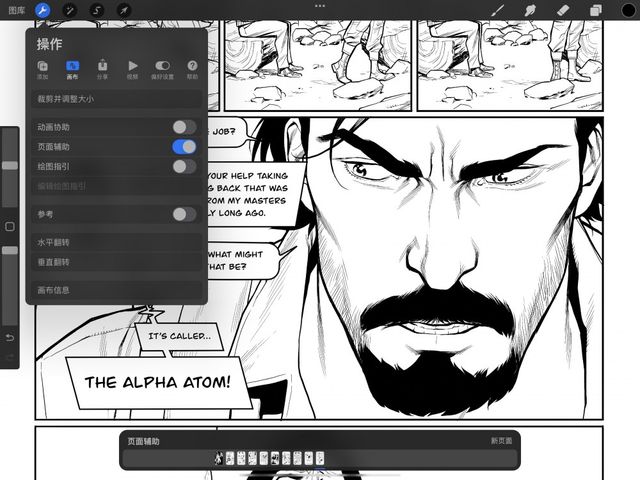Switch to the 添加 (Add) tab
Viewport: 640px width, 480px height.
42,69
